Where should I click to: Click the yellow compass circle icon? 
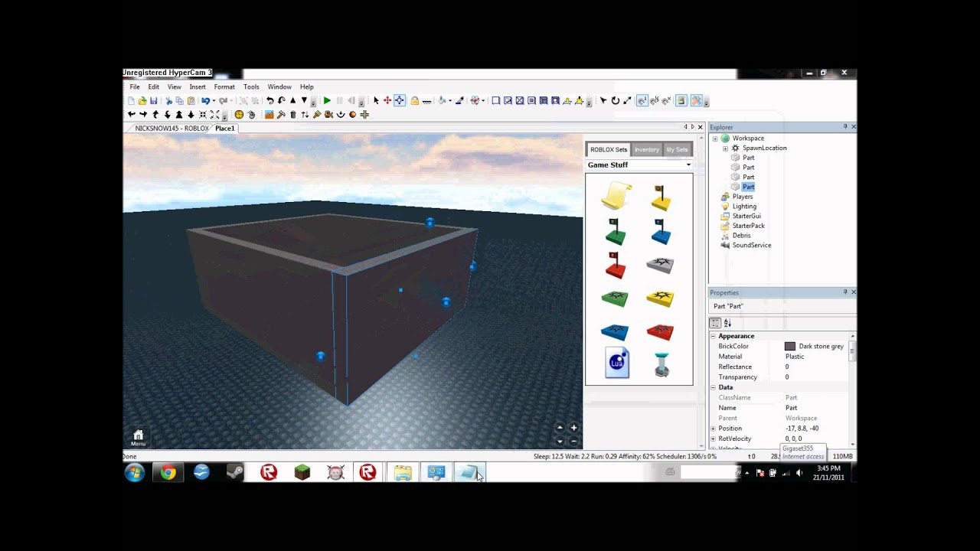tap(239, 115)
